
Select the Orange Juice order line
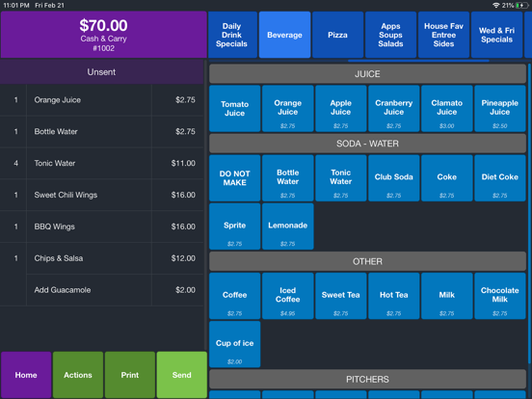[102, 100]
